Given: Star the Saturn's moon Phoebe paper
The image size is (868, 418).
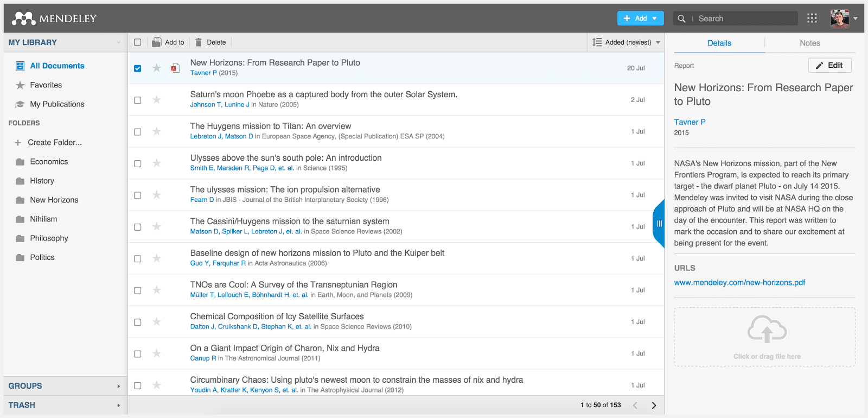Looking at the screenshot, I should pyautogui.click(x=157, y=100).
